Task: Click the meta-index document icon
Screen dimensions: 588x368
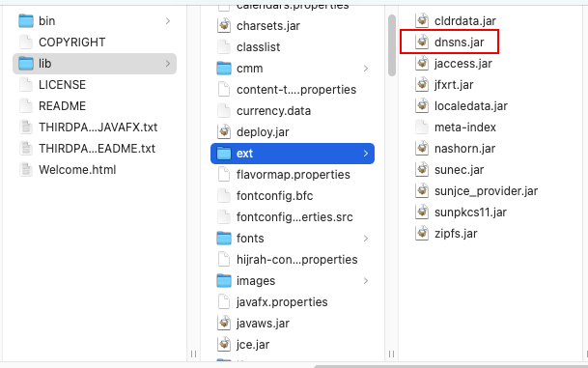Action: (422, 127)
